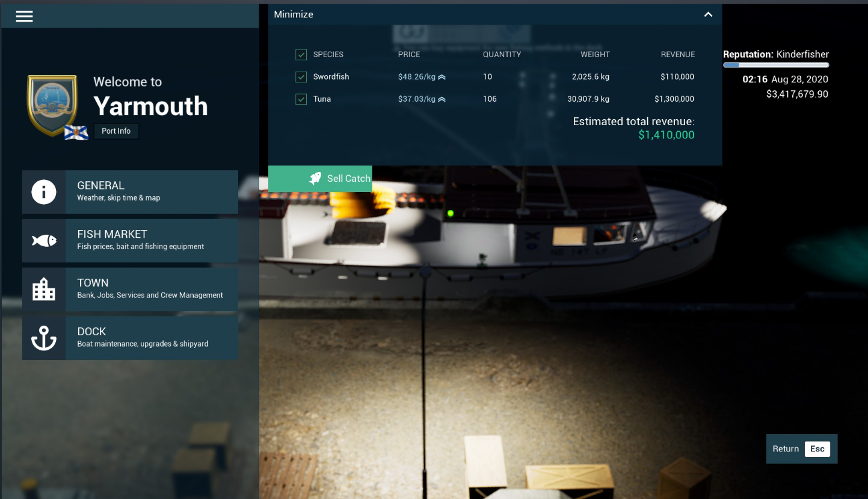
Task: Click the Fish Market fish icon
Action: pos(44,241)
